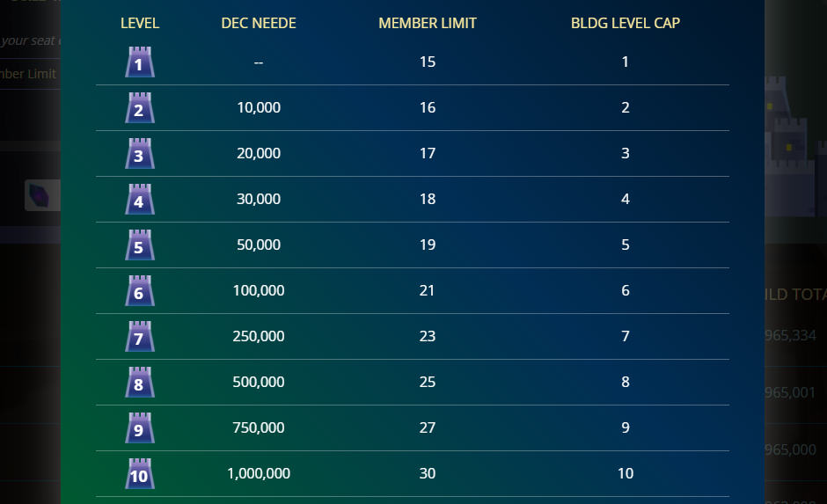Click the DEC NEEDED column header
The width and height of the screenshot is (827, 504).
pyautogui.click(x=259, y=23)
